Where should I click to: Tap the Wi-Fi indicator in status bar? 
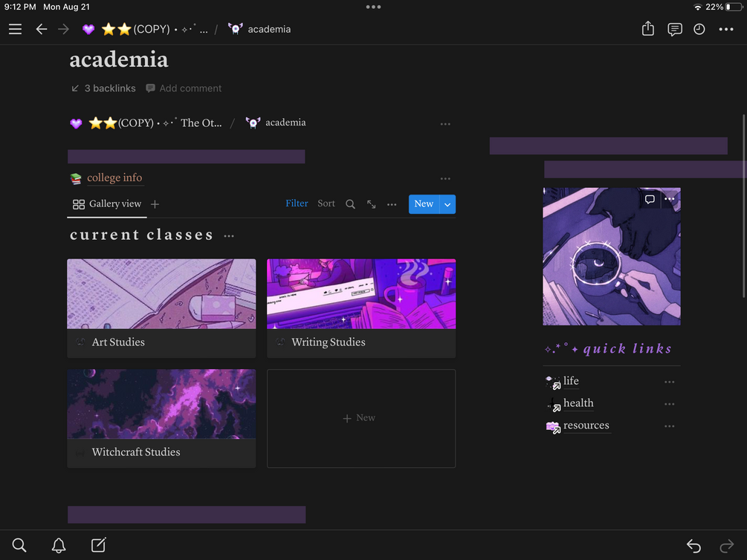click(x=697, y=7)
